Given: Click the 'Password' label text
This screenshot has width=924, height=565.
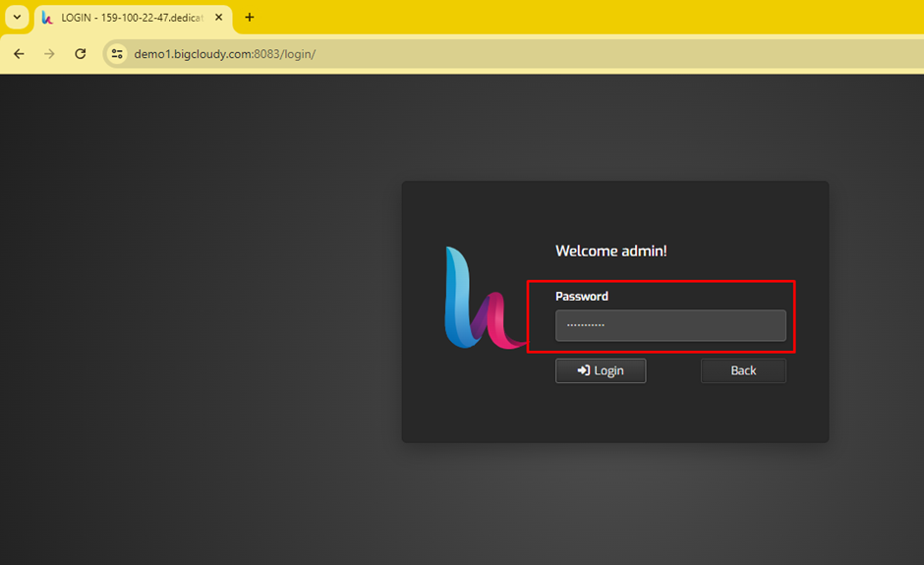Looking at the screenshot, I should point(582,297).
